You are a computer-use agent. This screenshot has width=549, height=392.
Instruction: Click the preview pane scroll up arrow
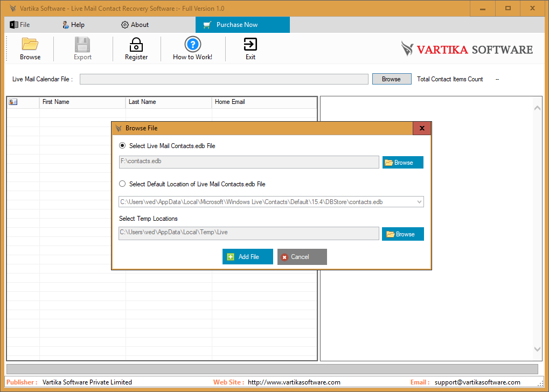(x=537, y=109)
